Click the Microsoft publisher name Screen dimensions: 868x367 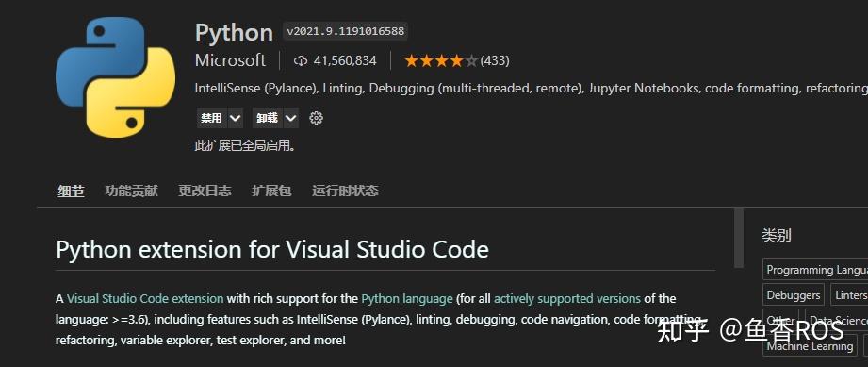pos(230,60)
